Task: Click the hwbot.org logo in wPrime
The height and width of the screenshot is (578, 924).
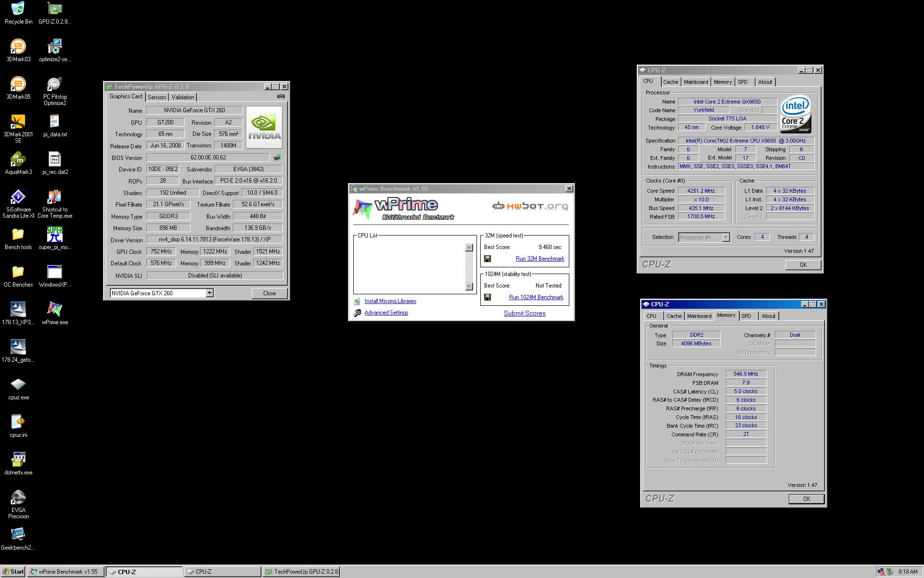Action: click(x=530, y=206)
